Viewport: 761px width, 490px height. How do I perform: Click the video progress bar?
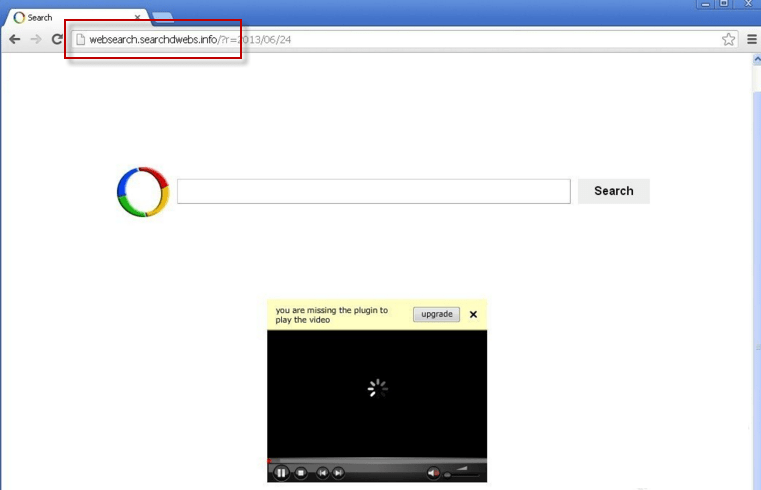coord(377,460)
